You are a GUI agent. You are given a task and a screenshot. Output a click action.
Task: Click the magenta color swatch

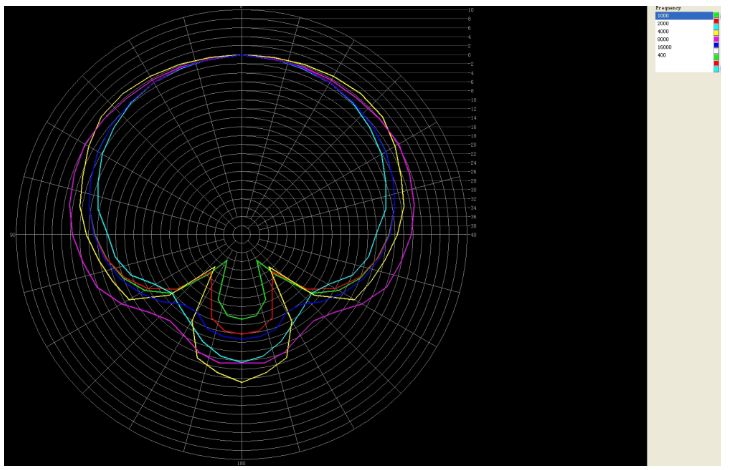point(716,38)
